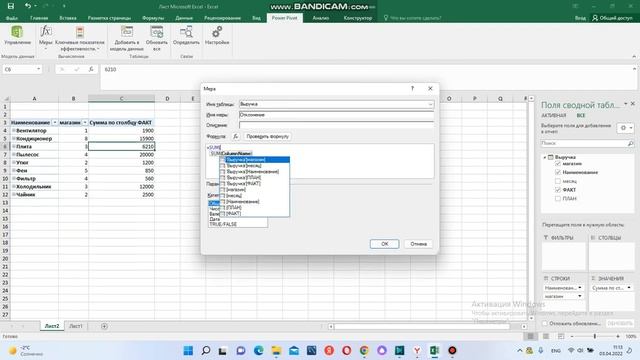640x360 pixels.
Task: Open the Name Box dropdown arrow
Action: [x=38, y=69]
